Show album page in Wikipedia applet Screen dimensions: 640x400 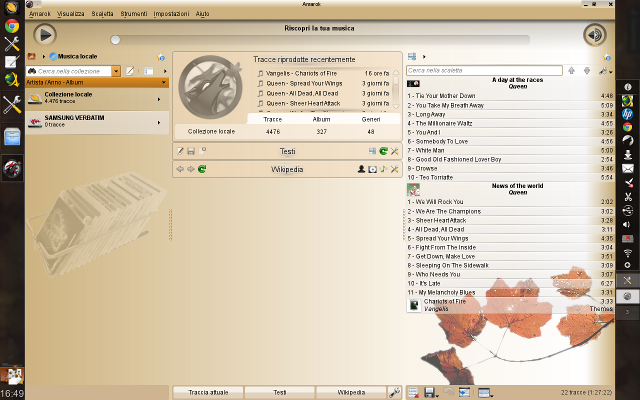[x=372, y=169]
